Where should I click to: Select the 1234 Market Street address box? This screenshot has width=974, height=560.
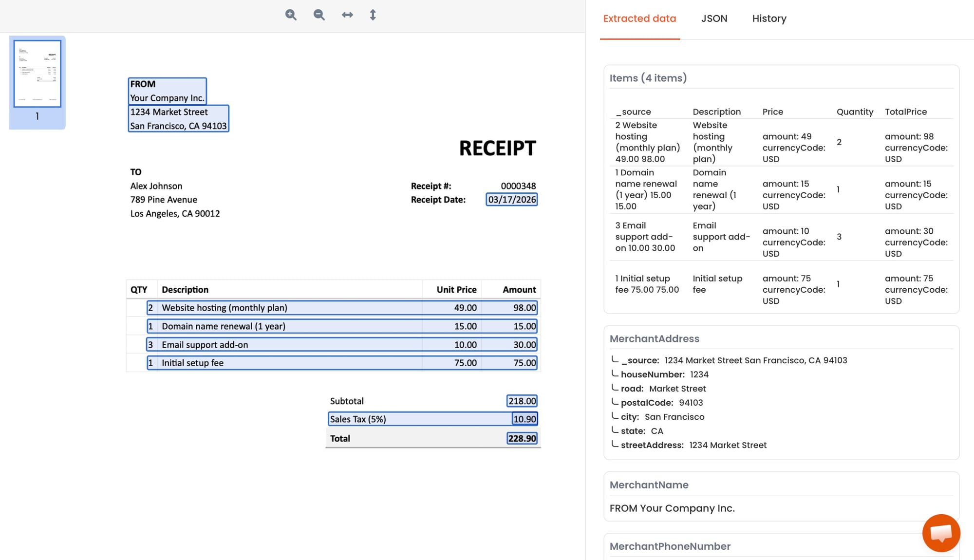178,119
